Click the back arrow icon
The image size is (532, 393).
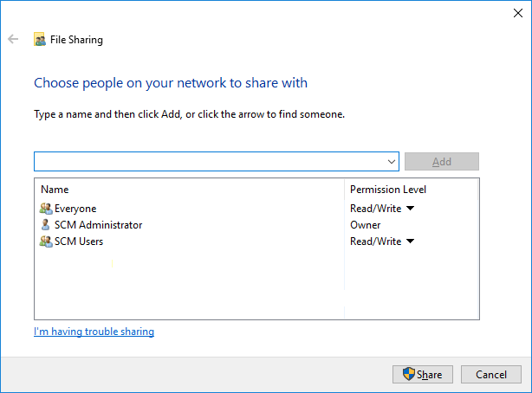[x=13, y=39]
